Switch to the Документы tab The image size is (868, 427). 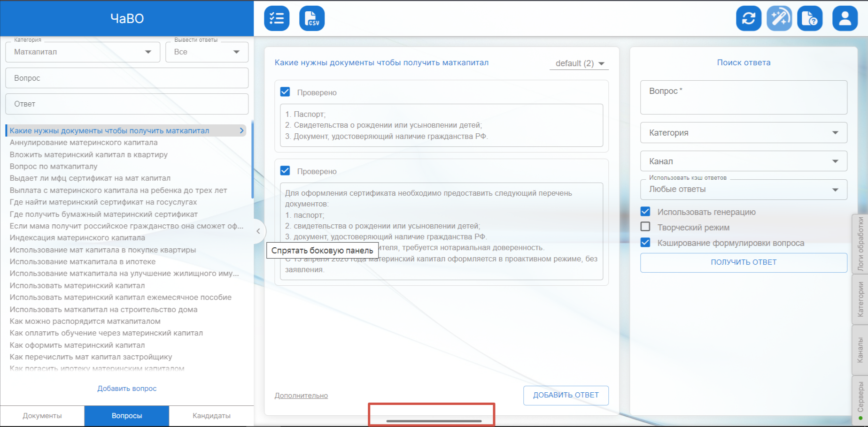[x=42, y=416]
